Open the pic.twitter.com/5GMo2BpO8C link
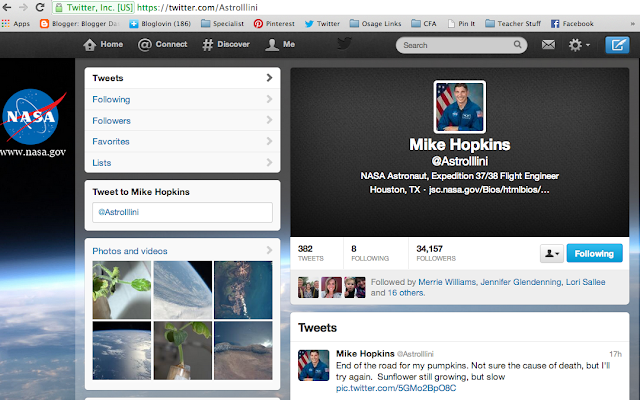 click(x=396, y=388)
